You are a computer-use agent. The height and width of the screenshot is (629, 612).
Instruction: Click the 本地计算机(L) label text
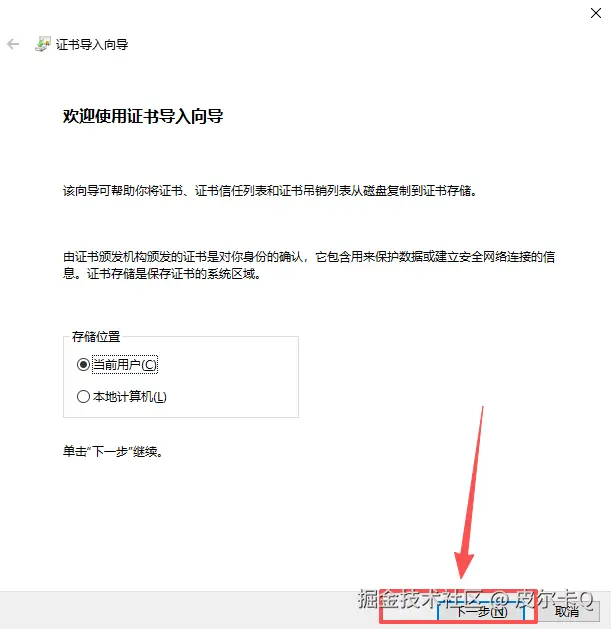click(x=130, y=397)
